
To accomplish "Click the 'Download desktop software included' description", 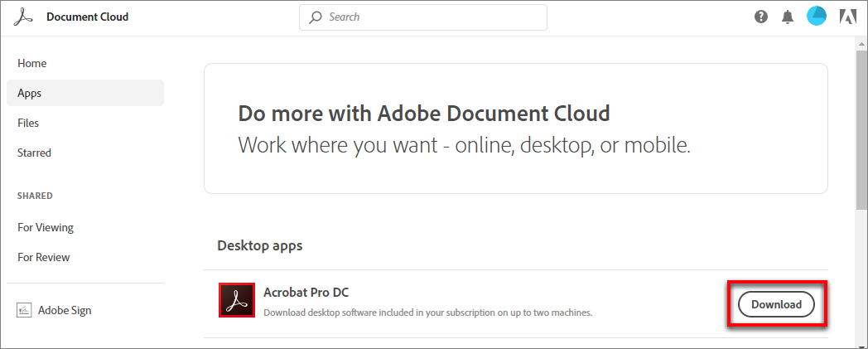I will (428, 313).
